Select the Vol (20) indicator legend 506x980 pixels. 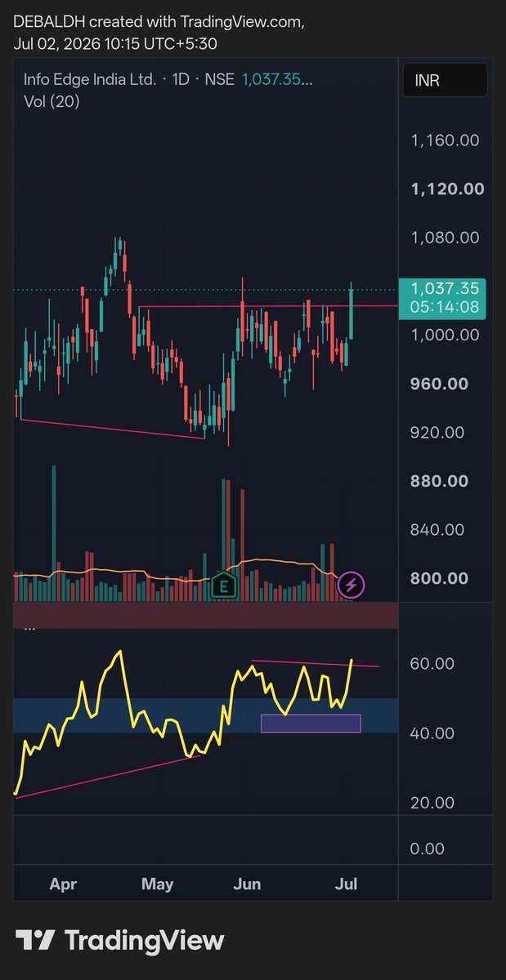coord(51,101)
